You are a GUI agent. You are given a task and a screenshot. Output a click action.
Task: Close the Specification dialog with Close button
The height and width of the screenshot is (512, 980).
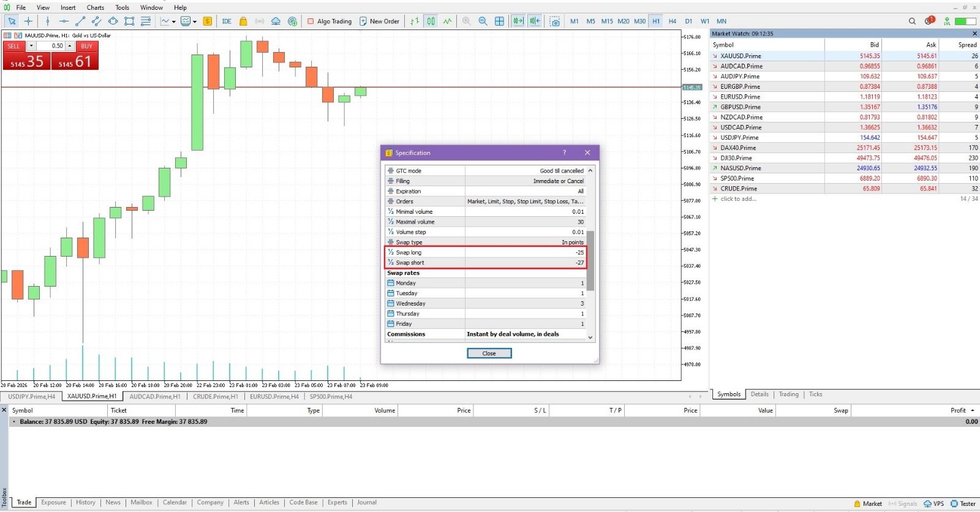tap(489, 353)
